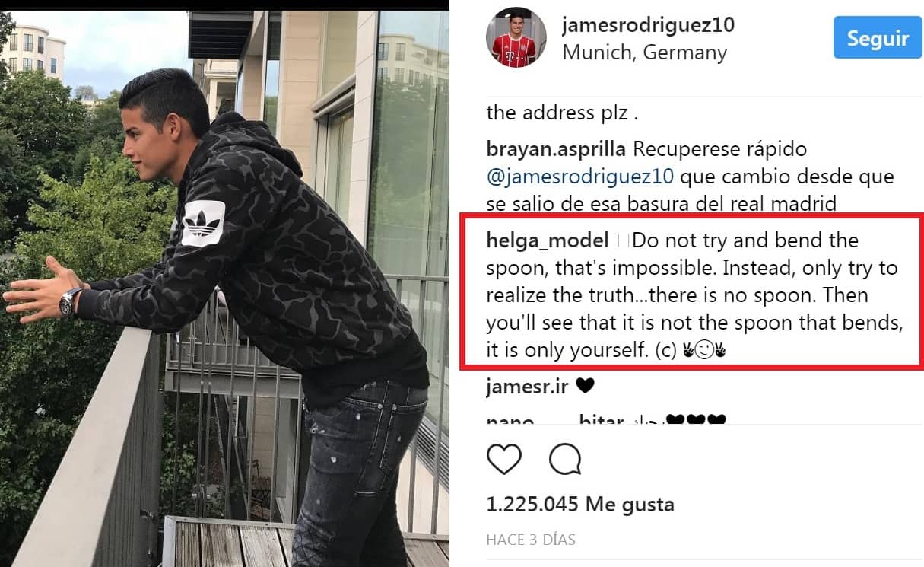
Task: Open Munich, Germany location link
Action: pos(644,53)
